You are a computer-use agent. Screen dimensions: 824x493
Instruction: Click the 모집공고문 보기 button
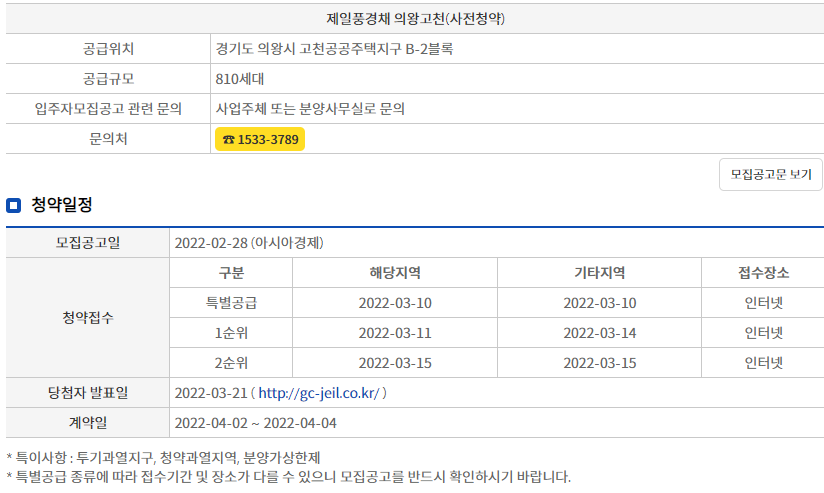click(770, 174)
